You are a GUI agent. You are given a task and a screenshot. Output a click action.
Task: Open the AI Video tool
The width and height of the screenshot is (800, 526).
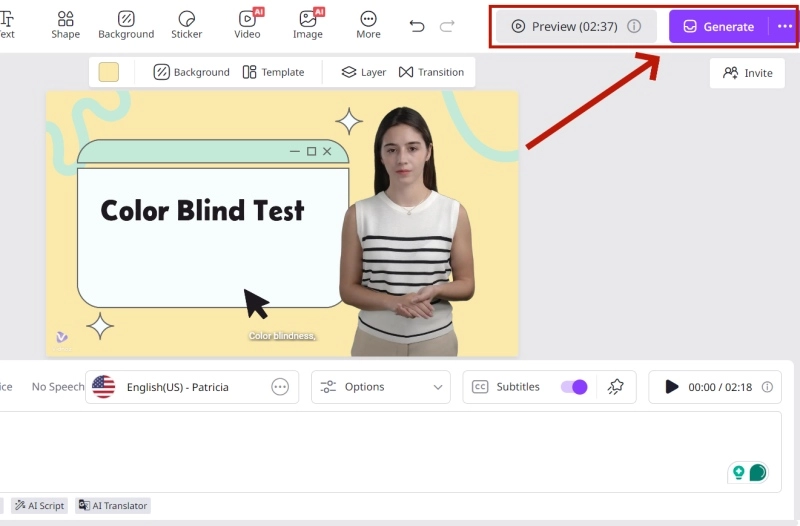pyautogui.click(x=247, y=25)
